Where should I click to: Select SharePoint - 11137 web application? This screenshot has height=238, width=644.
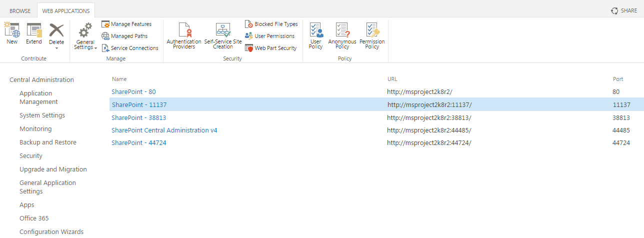click(139, 104)
